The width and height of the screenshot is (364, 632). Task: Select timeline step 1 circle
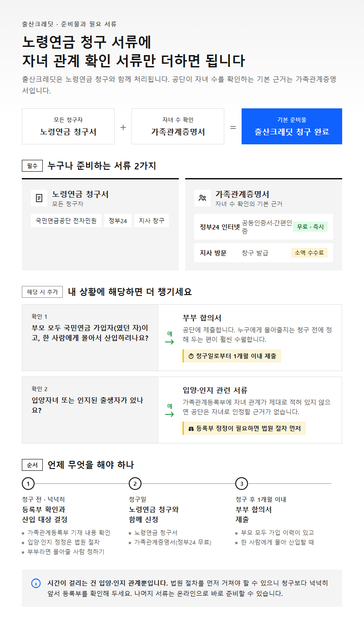tap(28, 484)
